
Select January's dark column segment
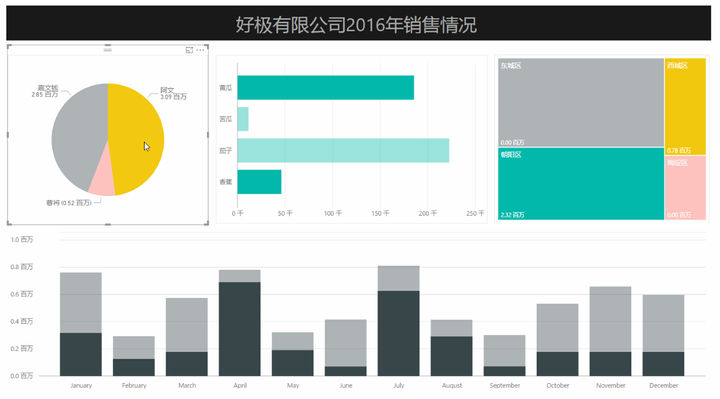tap(81, 354)
